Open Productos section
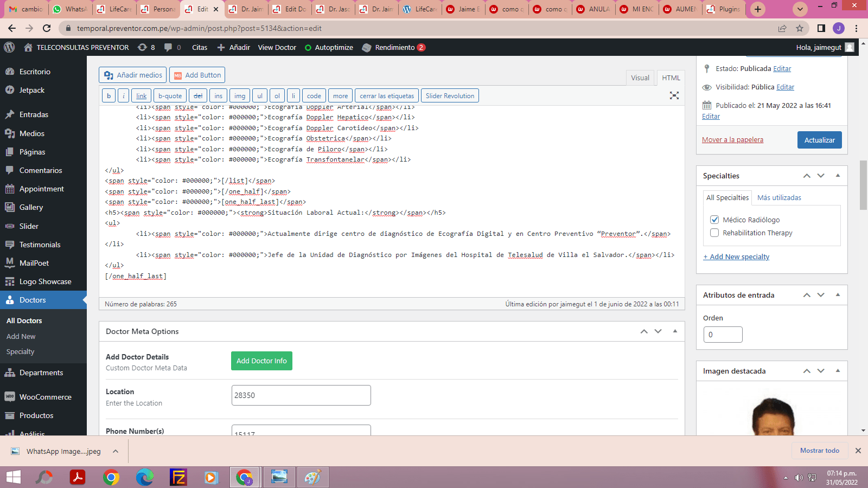Viewport: 868px width, 488px height. pos(36,415)
